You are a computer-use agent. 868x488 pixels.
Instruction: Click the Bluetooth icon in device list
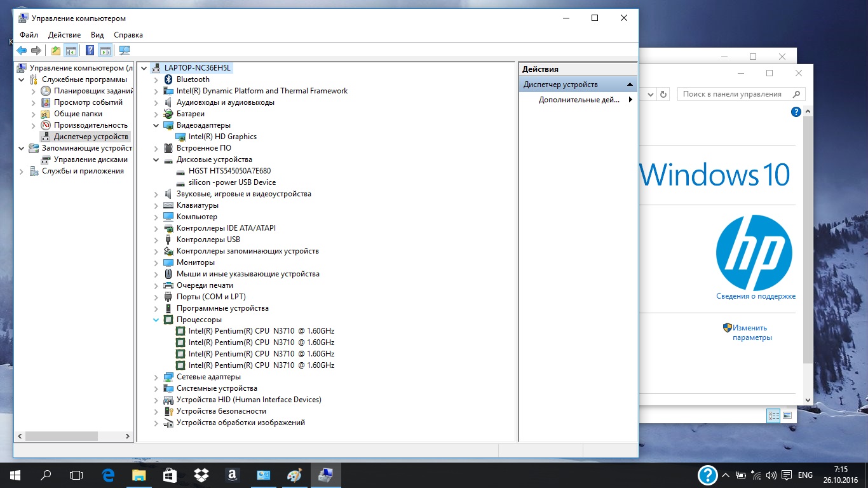click(x=168, y=79)
